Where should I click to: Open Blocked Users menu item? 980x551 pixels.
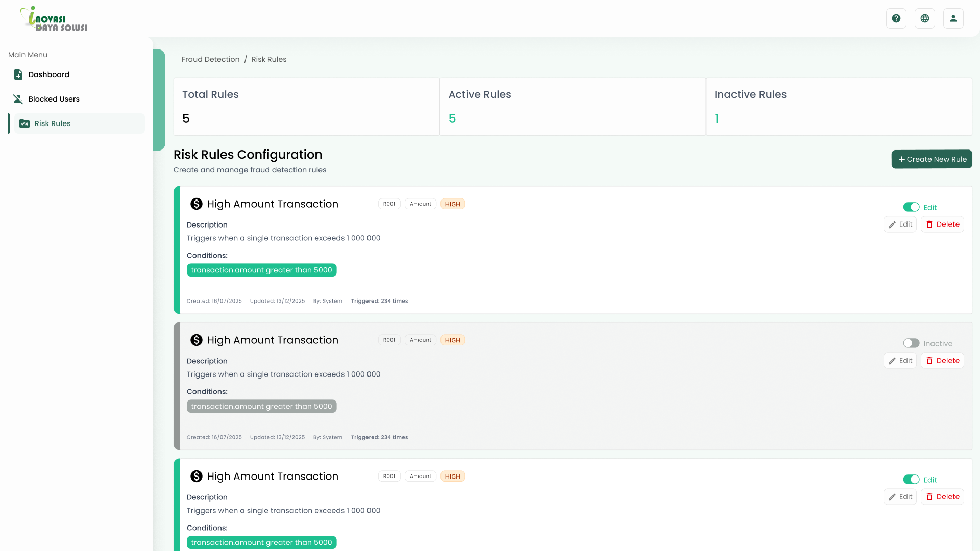pos(54,99)
